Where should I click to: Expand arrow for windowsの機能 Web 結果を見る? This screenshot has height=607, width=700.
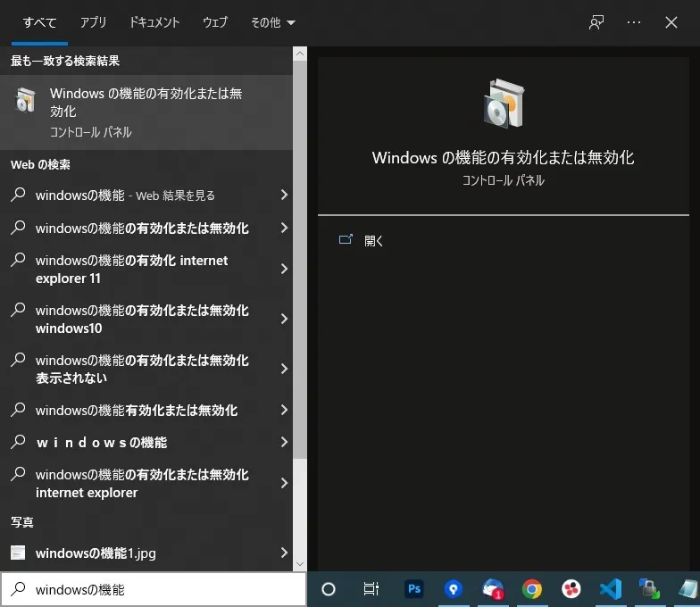coord(284,195)
